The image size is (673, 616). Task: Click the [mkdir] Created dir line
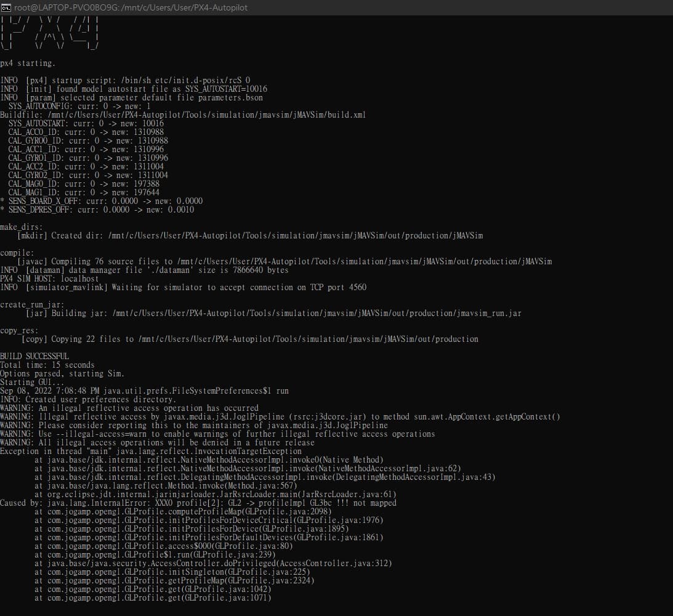pyautogui.click(x=250, y=236)
